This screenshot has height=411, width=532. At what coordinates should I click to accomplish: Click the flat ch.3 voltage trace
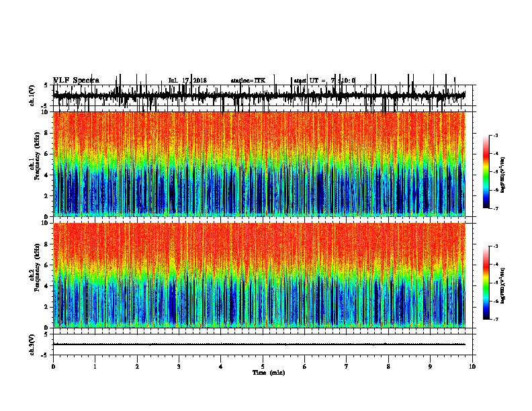click(259, 345)
